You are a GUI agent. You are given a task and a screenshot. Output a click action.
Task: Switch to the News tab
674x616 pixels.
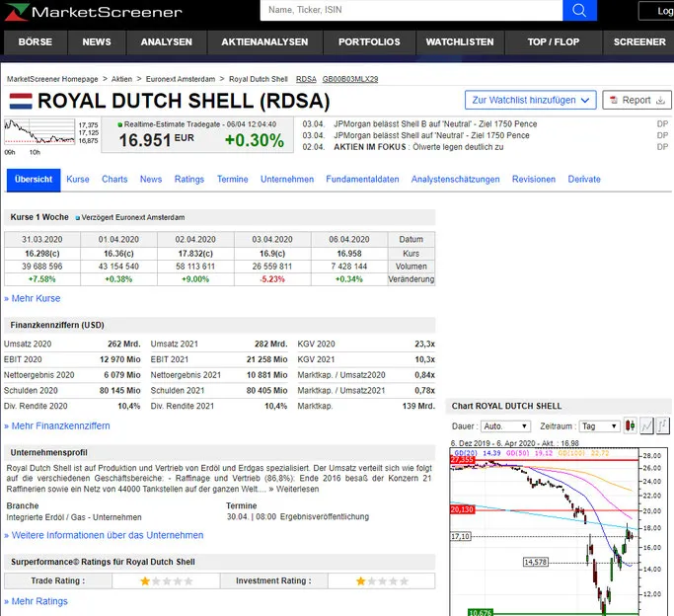(151, 180)
